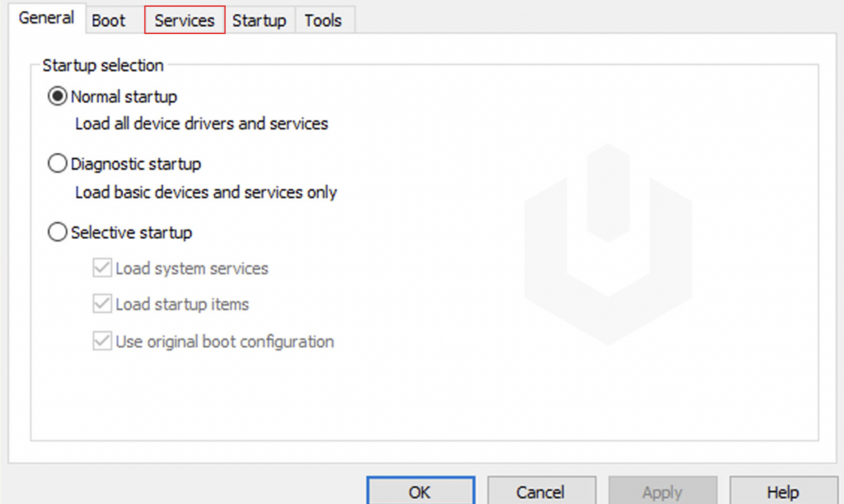Toggle the Load system services checkbox
Screen dimensions: 844x504
coord(102,268)
